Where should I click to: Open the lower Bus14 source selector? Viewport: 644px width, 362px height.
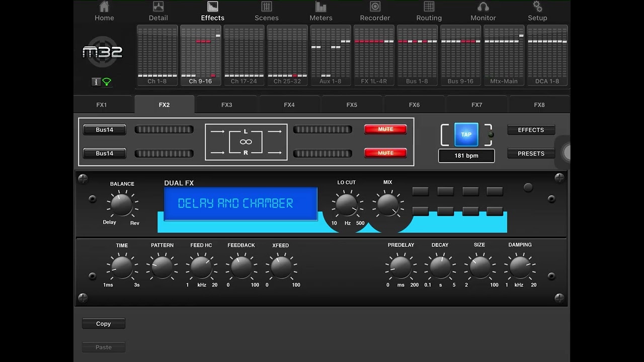coord(104,153)
